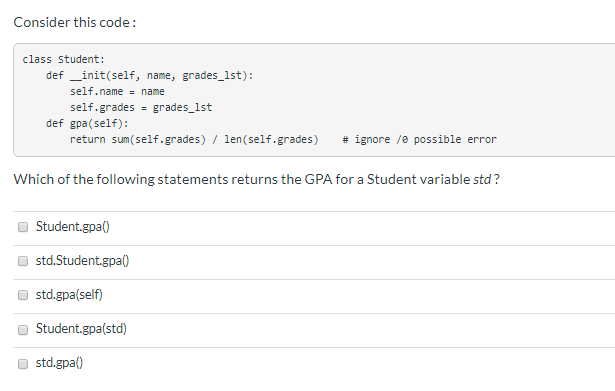Check the Student.gpa() checkbox
The image size is (615, 391).
[23, 227]
